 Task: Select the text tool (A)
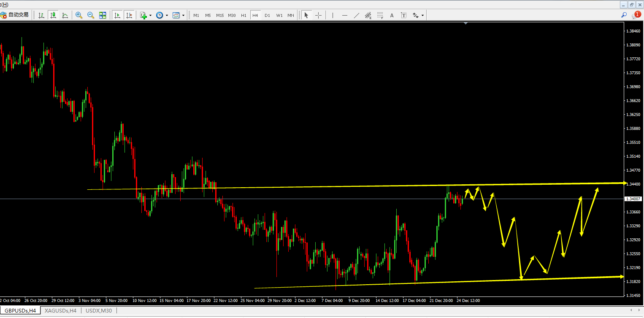pos(392,15)
